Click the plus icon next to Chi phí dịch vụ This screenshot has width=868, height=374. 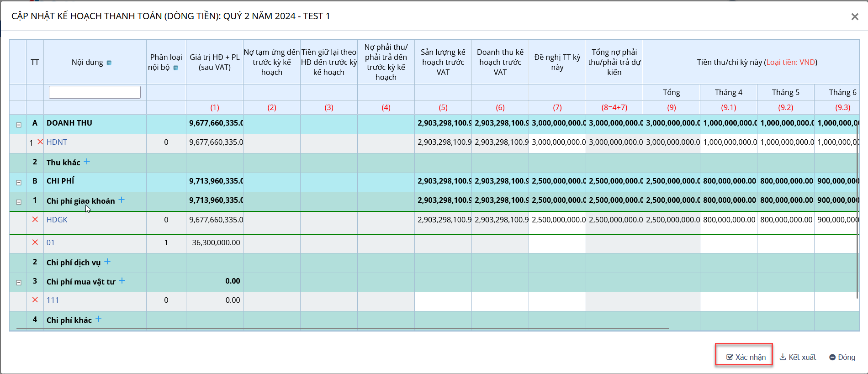point(107,262)
